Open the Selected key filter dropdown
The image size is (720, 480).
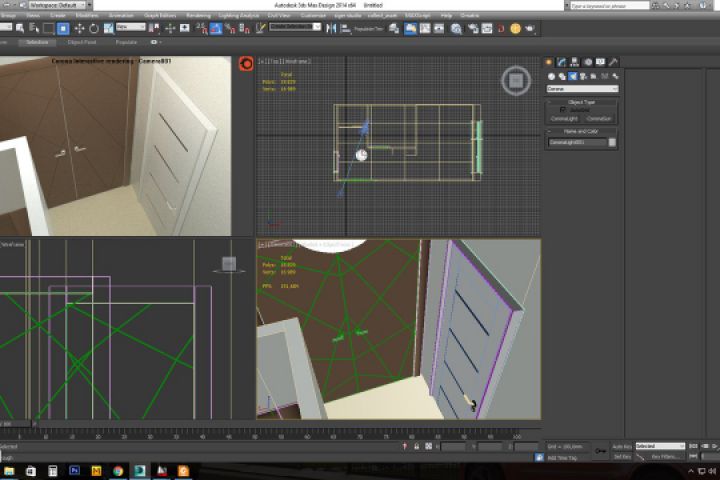tap(660, 446)
